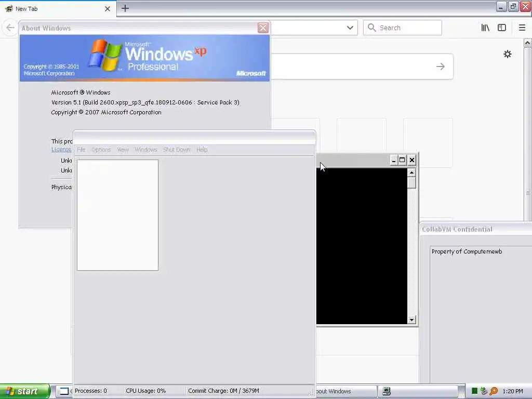Close the black console window
Image resolution: width=532 pixels, height=399 pixels.
tap(412, 160)
